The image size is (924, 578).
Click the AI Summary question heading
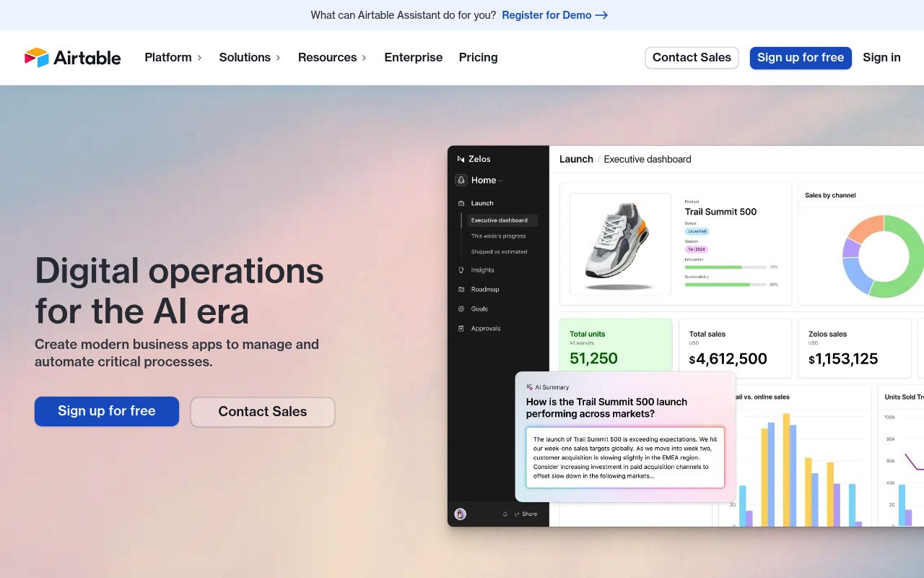click(x=606, y=407)
